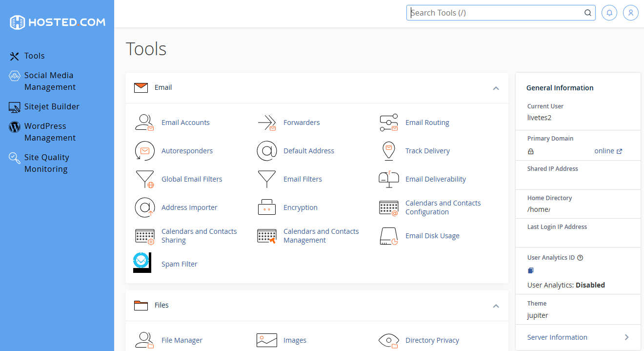Click the Email Routing link text
The image size is (644, 351).
tap(427, 123)
